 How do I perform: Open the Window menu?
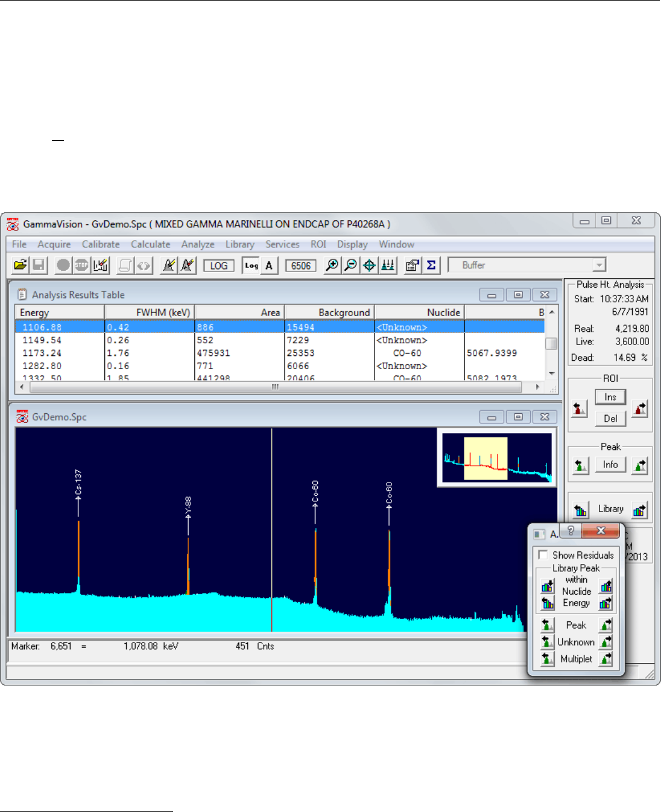397,244
